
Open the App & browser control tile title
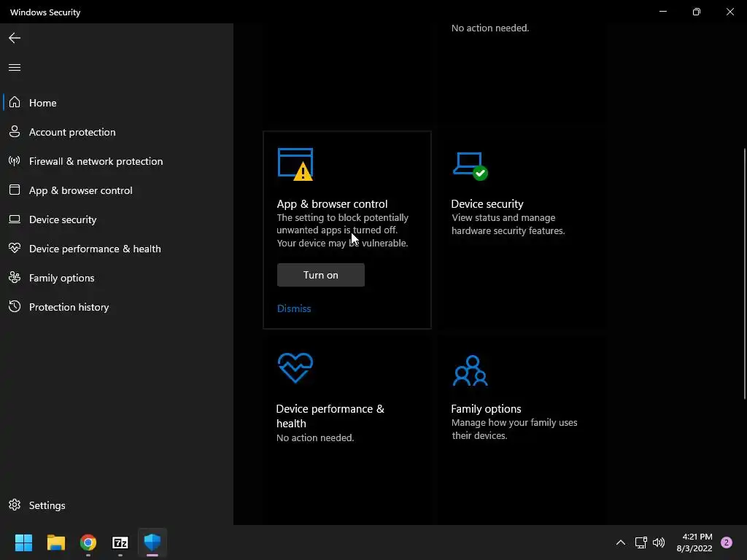(332, 204)
